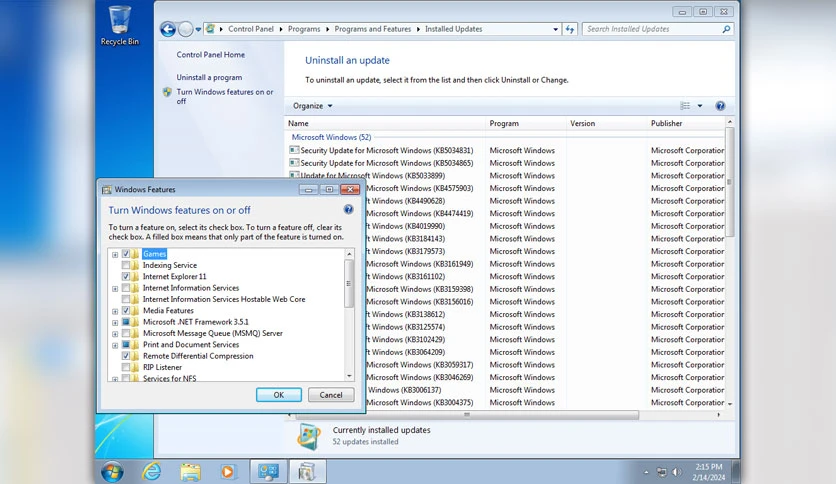The width and height of the screenshot is (836, 484).
Task: Expand Print and Document Services node
Action: pos(115,345)
